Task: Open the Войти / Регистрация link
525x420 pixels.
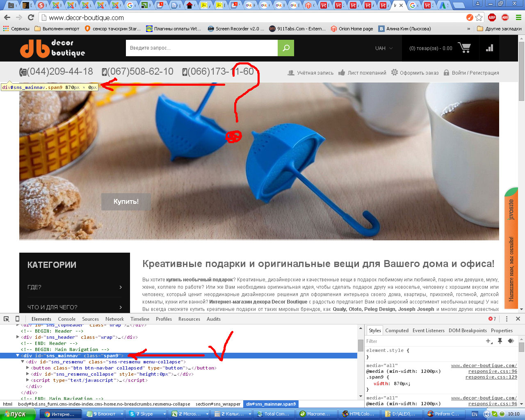Action: tap(475, 73)
